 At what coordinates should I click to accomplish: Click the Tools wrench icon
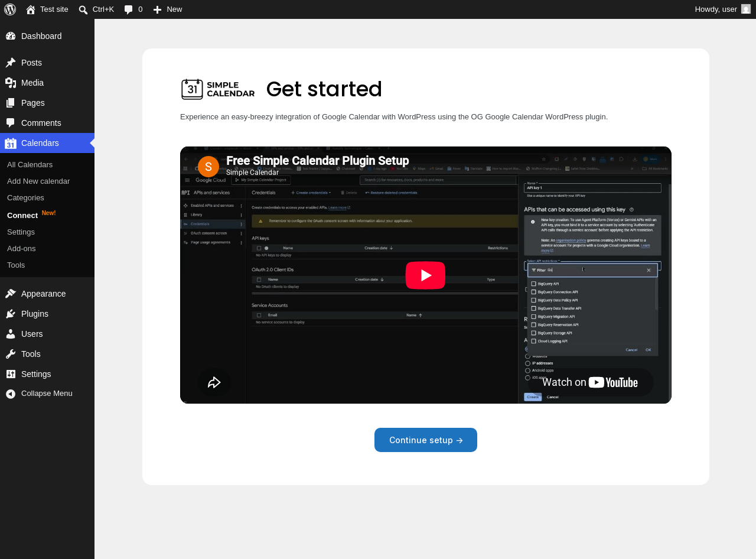pyautogui.click(x=11, y=354)
